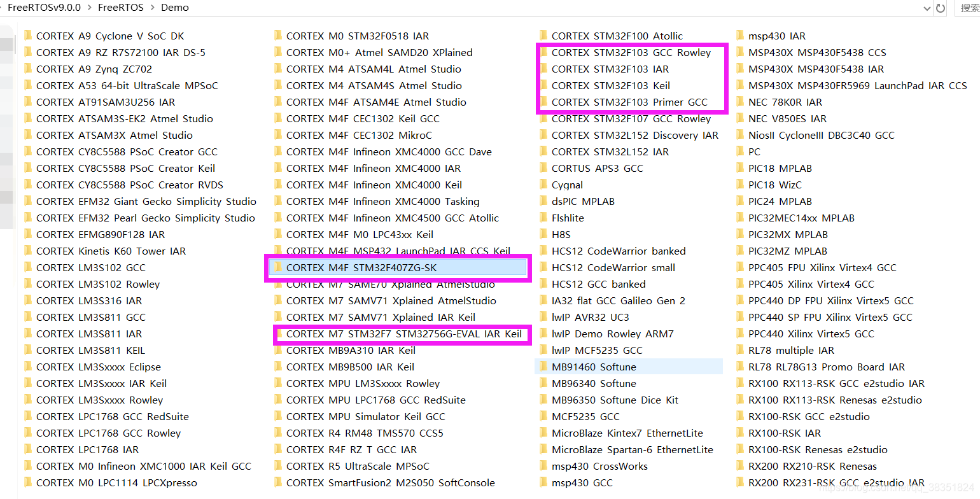Select IA32 flat GCC Galileo Gen 2

point(619,300)
